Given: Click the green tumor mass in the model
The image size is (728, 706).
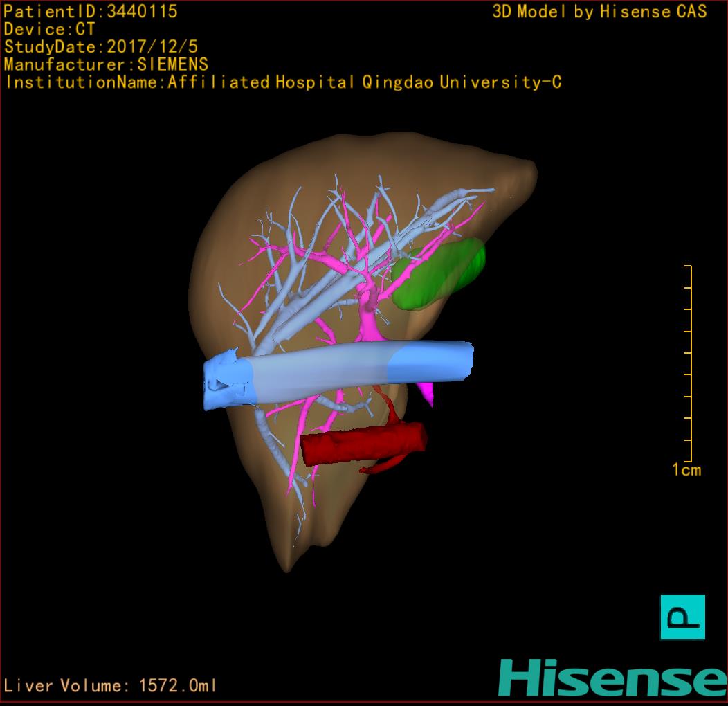Looking at the screenshot, I should click(x=439, y=274).
